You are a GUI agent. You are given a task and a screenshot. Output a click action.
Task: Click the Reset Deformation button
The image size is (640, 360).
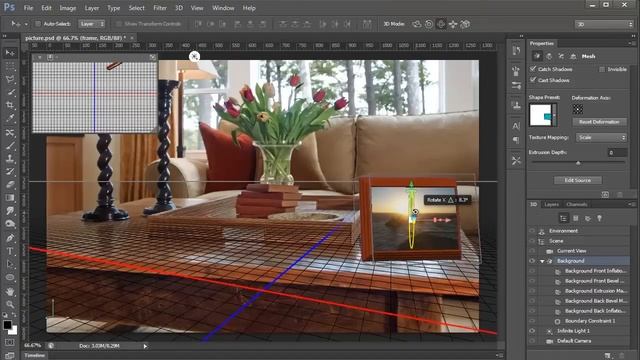(599, 122)
